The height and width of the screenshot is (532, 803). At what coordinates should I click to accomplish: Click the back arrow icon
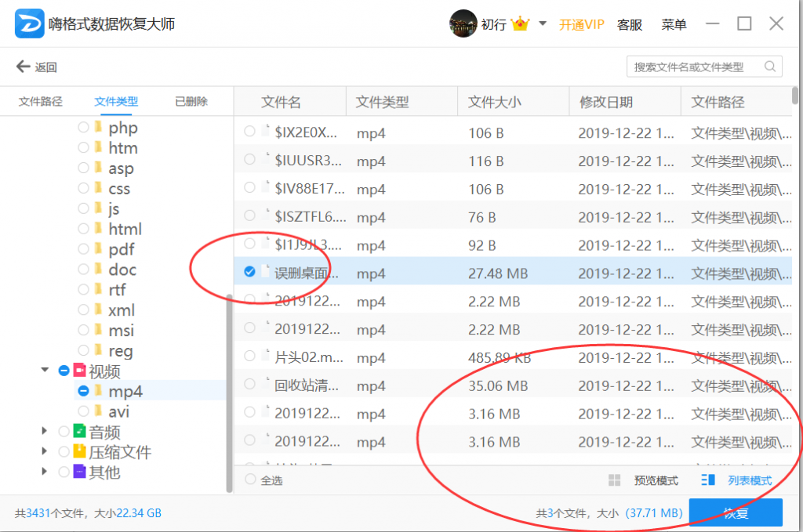point(23,67)
